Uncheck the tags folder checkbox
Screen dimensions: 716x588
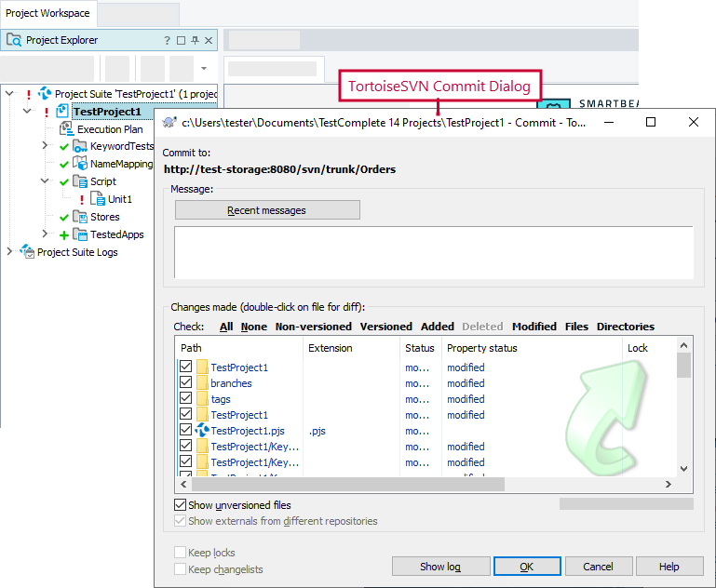coord(185,399)
